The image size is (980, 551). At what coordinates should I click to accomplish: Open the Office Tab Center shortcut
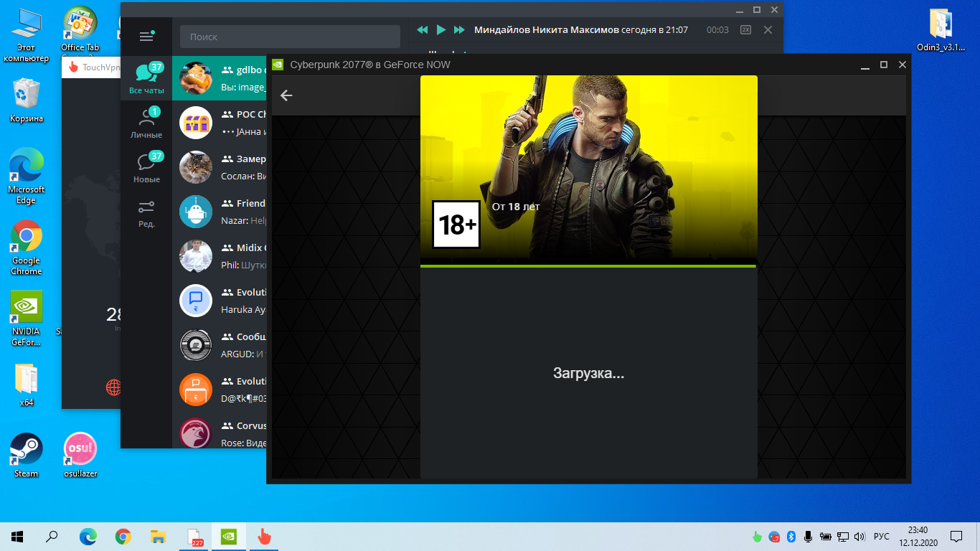[80, 32]
